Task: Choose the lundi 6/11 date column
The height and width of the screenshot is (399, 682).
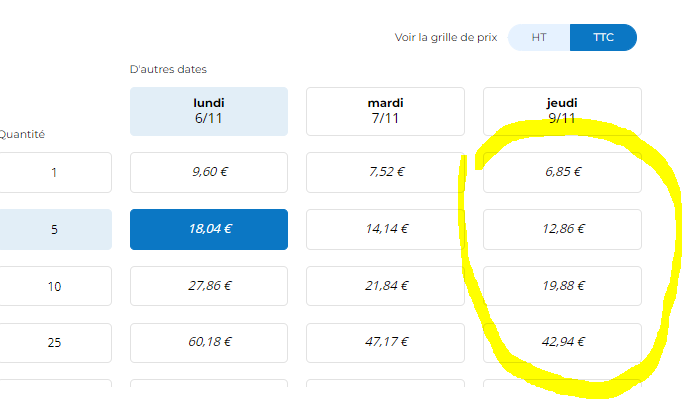Action: coord(209,111)
